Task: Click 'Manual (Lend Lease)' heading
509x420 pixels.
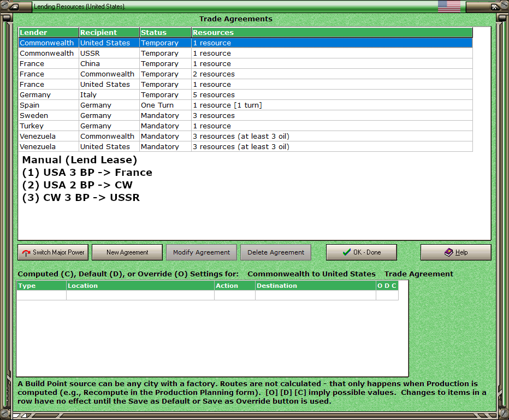Action: coord(80,160)
